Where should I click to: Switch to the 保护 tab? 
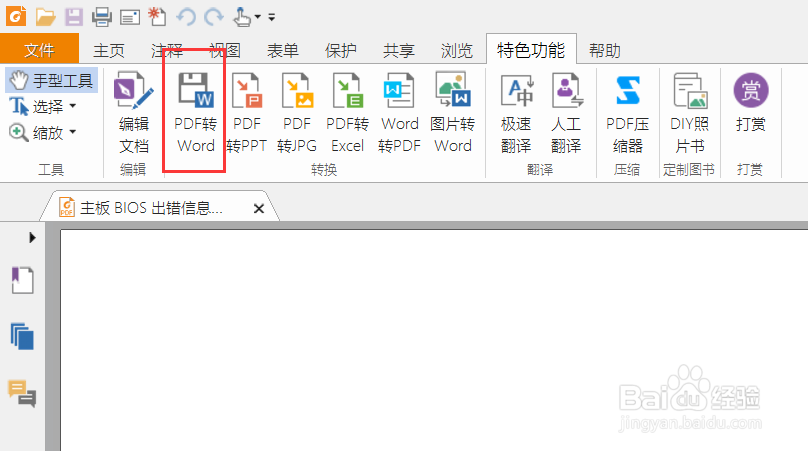[x=341, y=51]
